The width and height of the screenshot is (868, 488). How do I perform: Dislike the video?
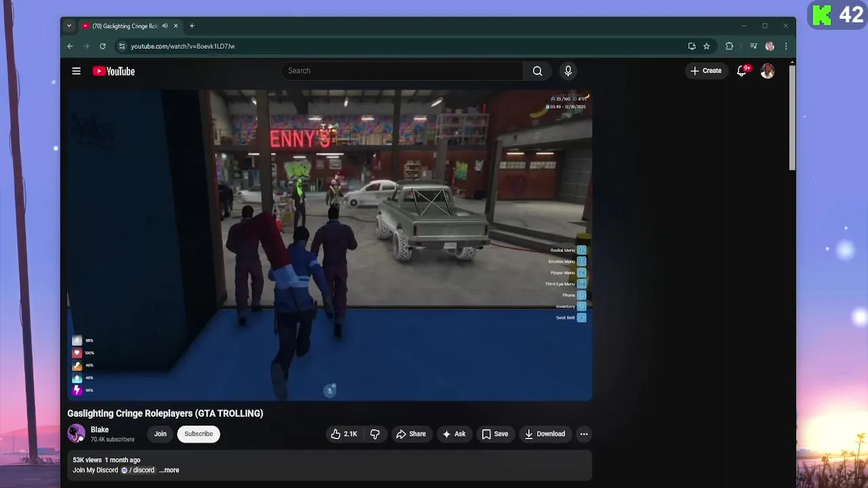[x=375, y=434]
